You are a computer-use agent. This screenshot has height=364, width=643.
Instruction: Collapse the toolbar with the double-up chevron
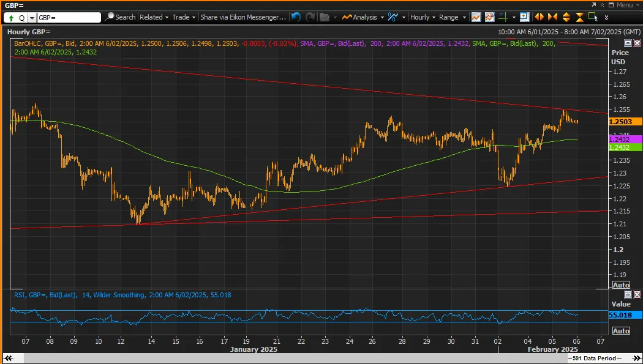[x=602, y=5]
